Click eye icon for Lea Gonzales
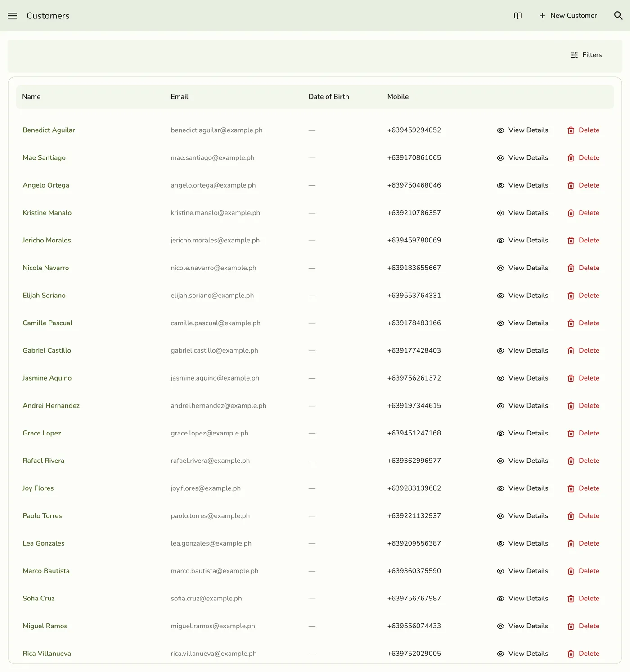630x672 pixels. pyautogui.click(x=500, y=544)
